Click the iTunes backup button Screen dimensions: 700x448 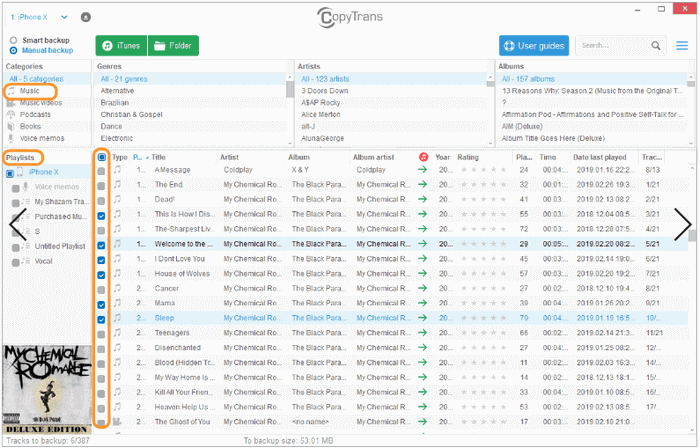[121, 46]
